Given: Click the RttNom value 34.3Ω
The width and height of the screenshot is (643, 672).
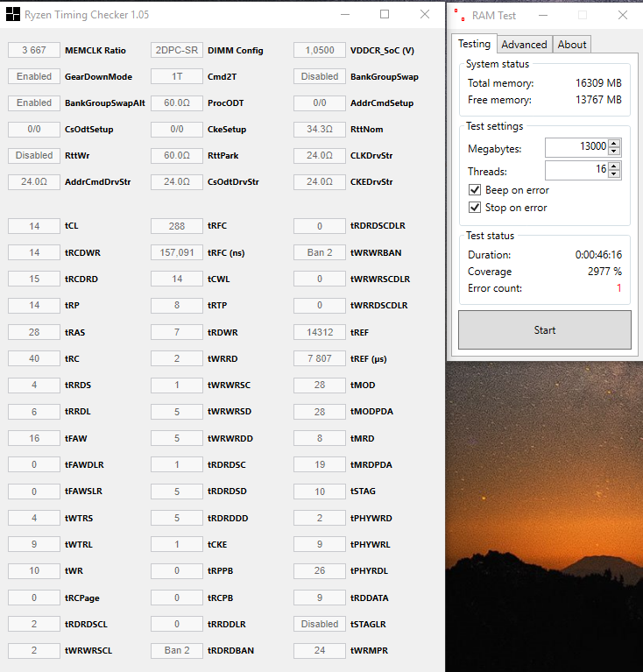Looking at the screenshot, I should [320, 129].
